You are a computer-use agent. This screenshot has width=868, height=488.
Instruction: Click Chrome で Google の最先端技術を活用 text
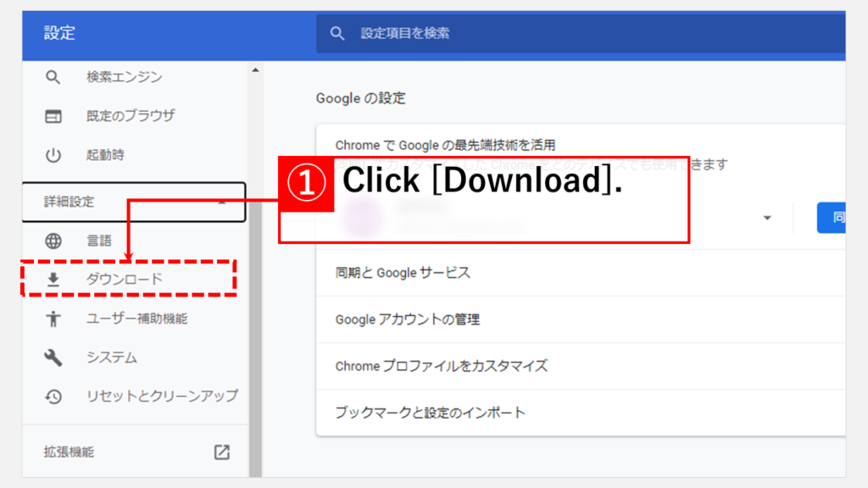pyautogui.click(x=445, y=146)
